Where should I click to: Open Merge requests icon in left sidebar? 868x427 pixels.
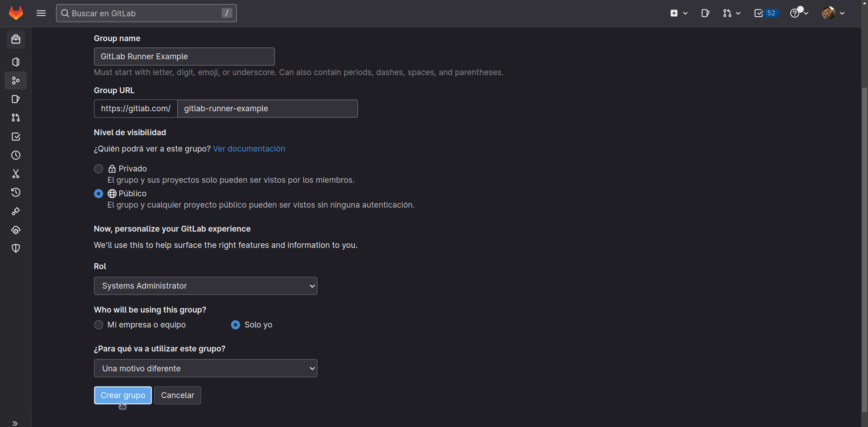tap(16, 118)
